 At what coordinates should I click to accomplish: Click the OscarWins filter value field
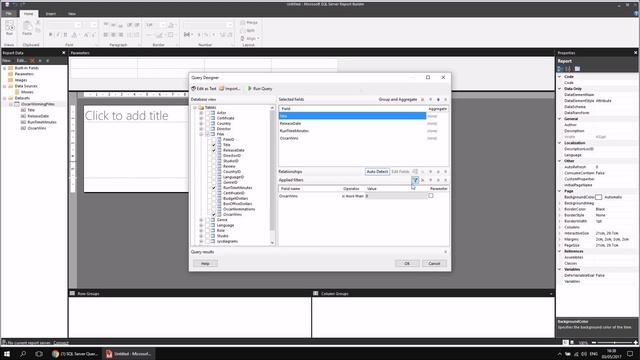click(396, 196)
